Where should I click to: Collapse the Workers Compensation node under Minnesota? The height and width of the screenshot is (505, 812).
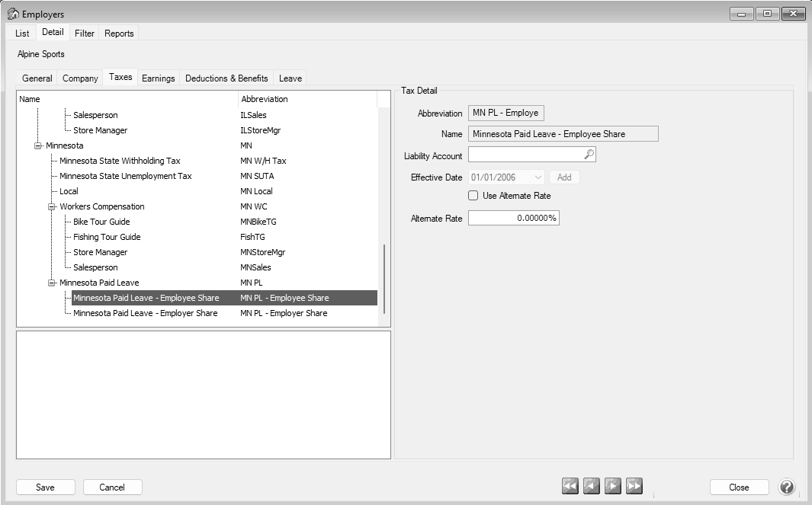coord(52,206)
